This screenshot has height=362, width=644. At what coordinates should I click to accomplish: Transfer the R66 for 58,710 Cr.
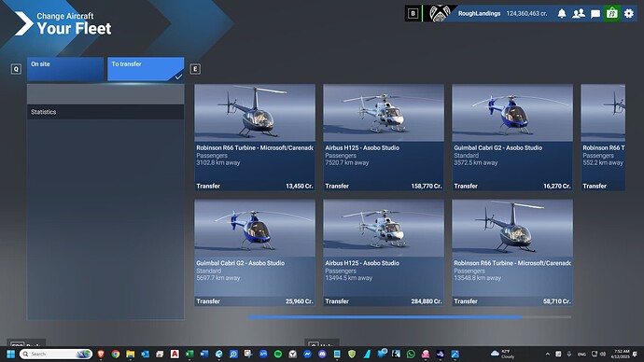coord(512,301)
